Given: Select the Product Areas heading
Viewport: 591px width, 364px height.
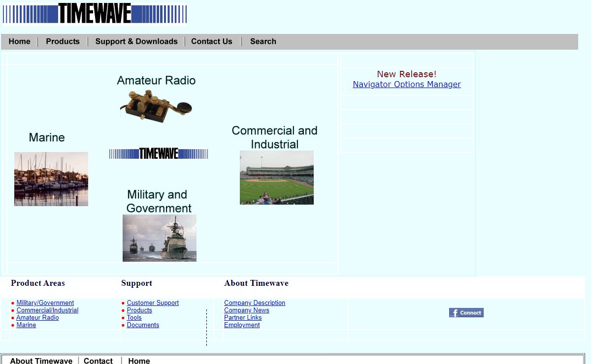Looking at the screenshot, I should pos(38,283).
